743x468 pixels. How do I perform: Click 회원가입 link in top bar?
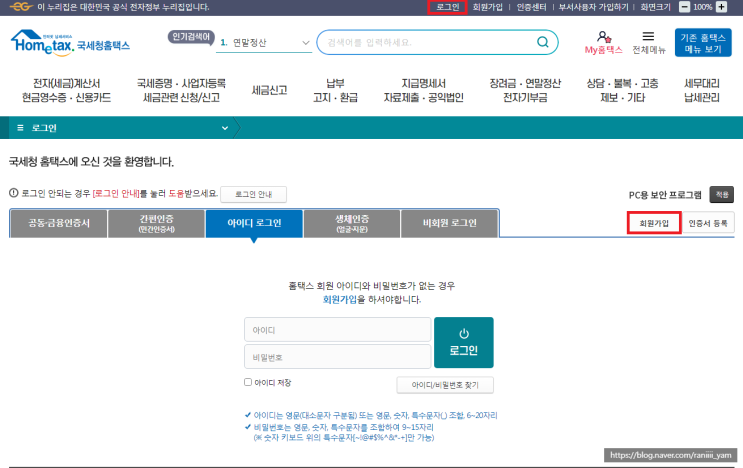488,7
